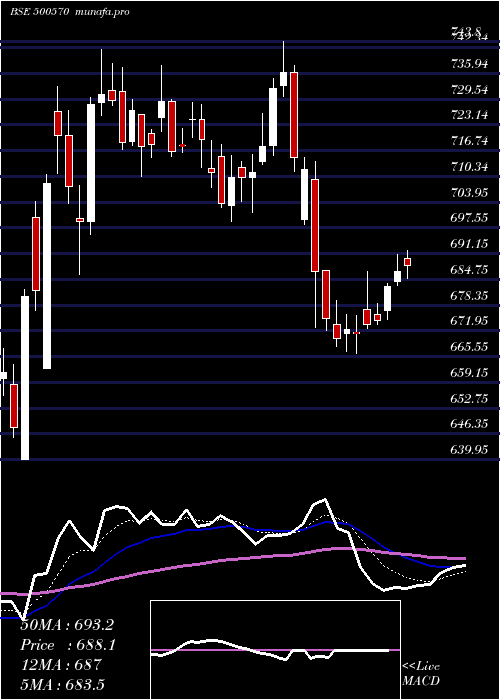Click the BSE 500570 ticker label
This screenshot has height=700, width=500.
click(39, 12)
